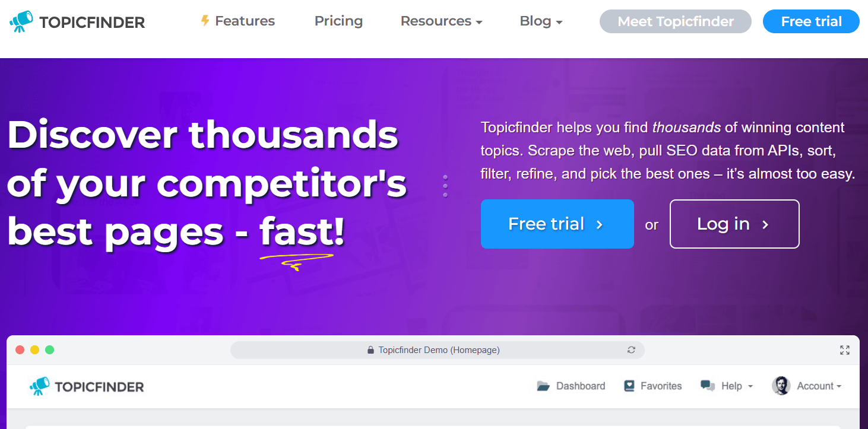Click the three vertical dots in hero
The height and width of the screenshot is (429, 868).
pos(445,186)
